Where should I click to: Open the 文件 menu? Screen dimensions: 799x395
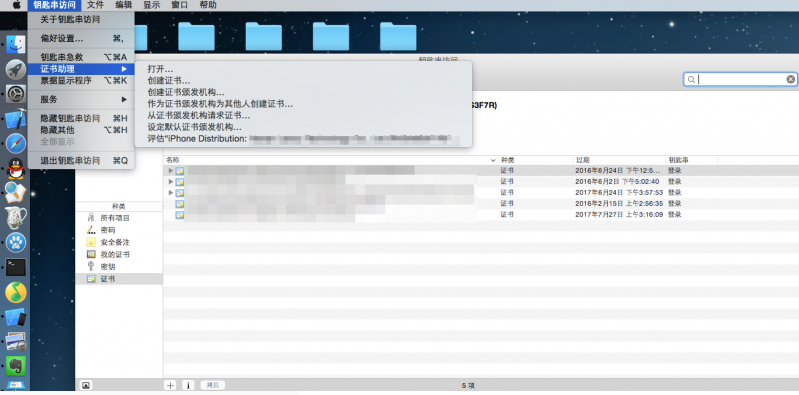(x=95, y=5)
